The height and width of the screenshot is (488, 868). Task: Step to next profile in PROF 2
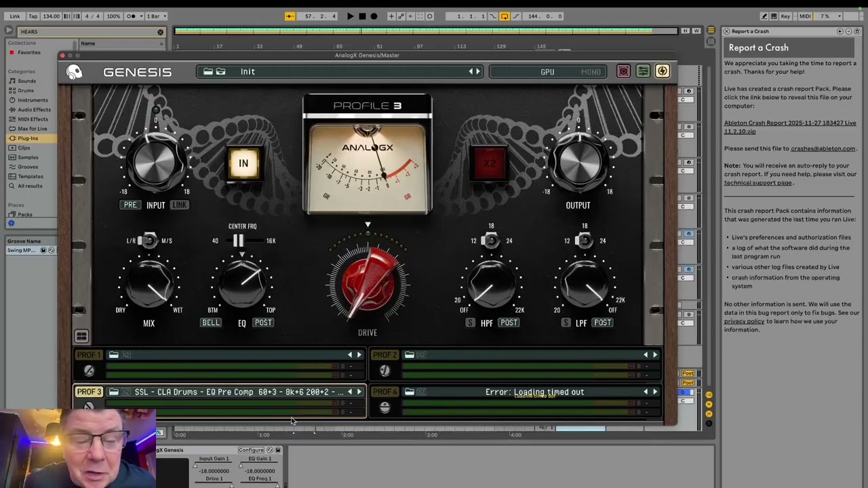coord(654,354)
